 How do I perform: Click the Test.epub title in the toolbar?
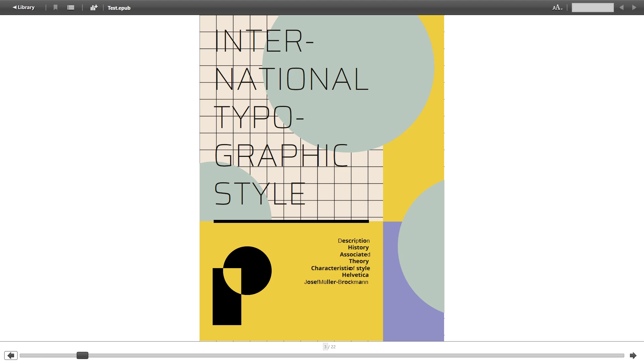119,8
